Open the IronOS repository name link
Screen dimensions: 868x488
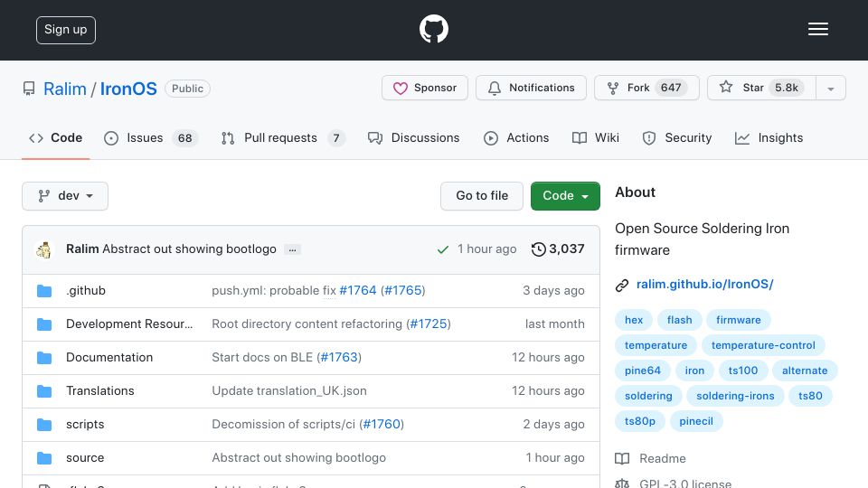(x=128, y=89)
